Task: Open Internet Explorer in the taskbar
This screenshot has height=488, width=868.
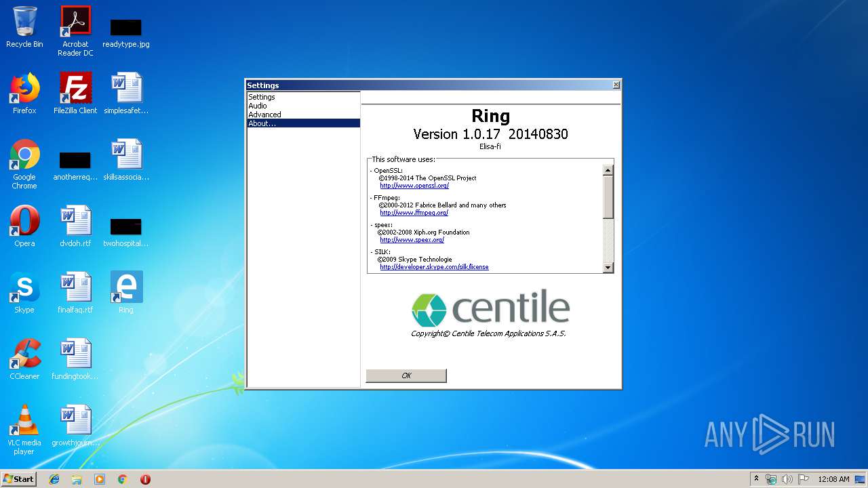Action: click(x=54, y=479)
